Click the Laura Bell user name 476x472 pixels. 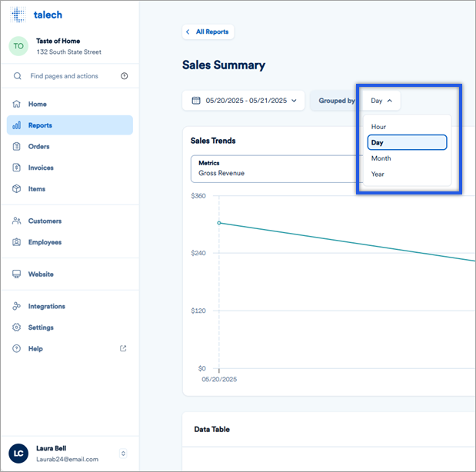(51, 448)
